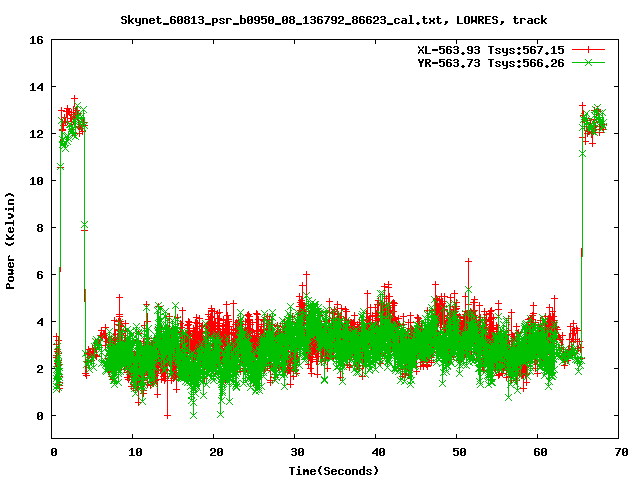Click y-axis tick label 4
The width and height of the screenshot is (640, 480).
coord(40,322)
